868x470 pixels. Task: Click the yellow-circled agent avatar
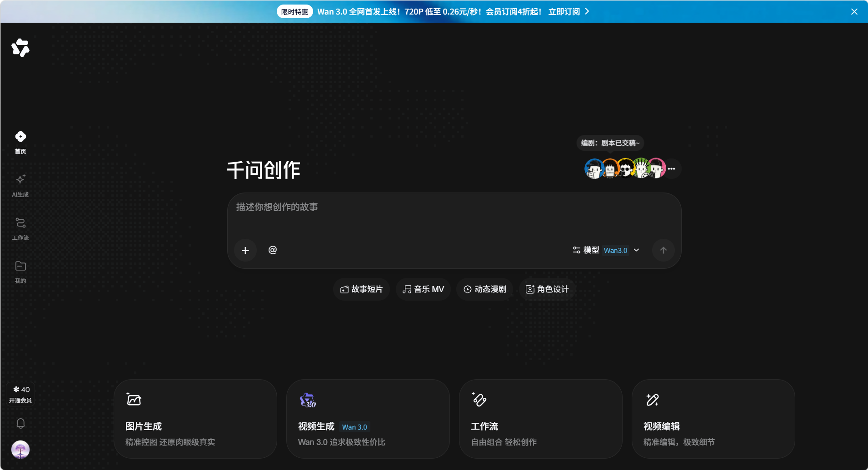coord(626,168)
